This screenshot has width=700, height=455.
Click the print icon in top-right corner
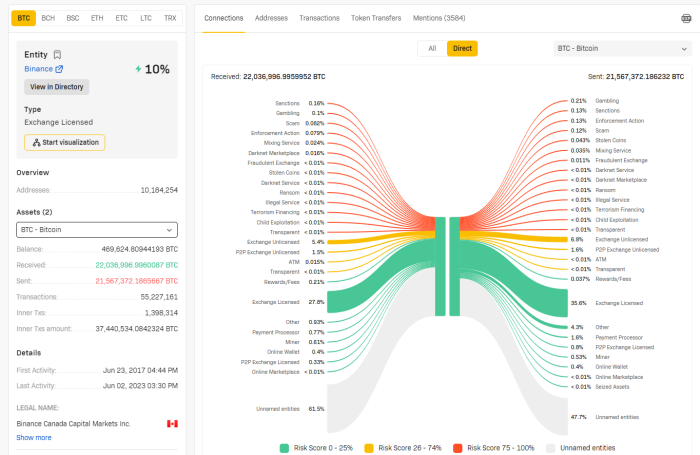coord(684,18)
